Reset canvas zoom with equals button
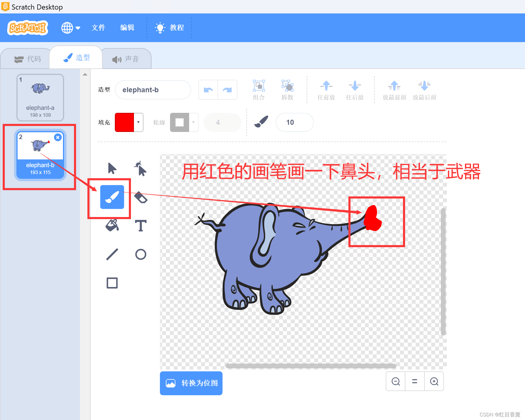This screenshot has height=420, width=525. [415, 381]
